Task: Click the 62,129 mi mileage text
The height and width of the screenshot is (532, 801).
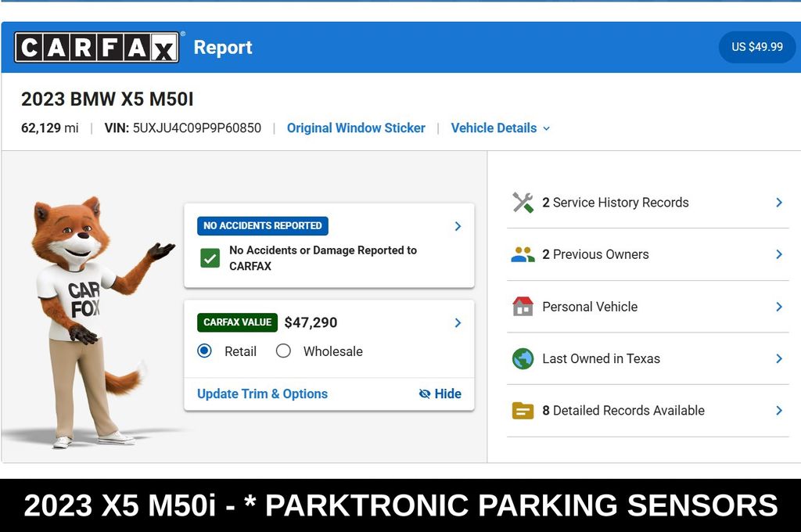Action: pyautogui.click(x=49, y=128)
